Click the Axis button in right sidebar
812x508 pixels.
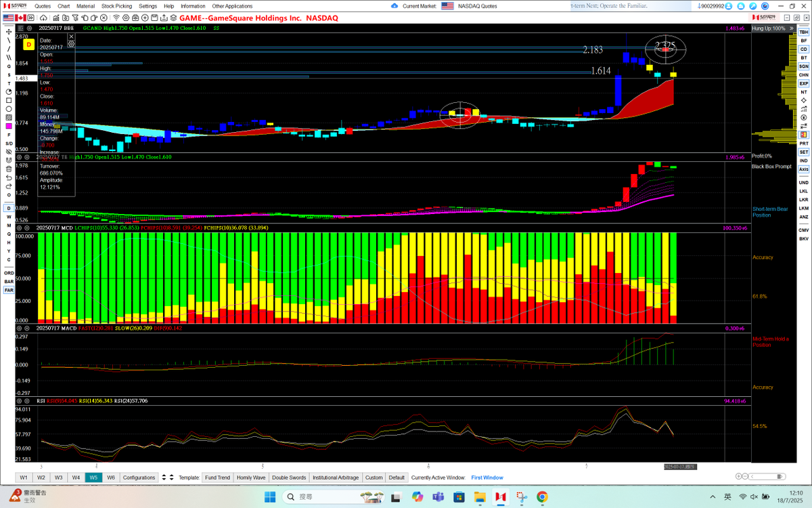(x=804, y=169)
